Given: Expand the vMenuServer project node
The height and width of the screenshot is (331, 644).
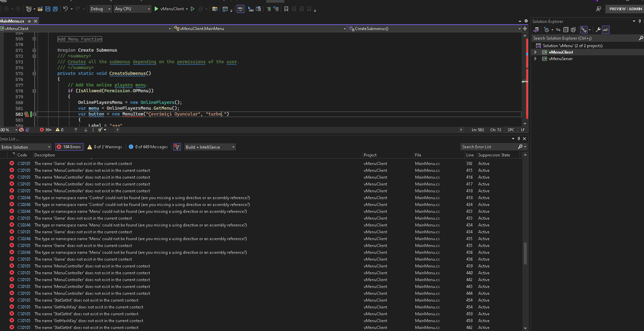Looking at the screenshot, I should point(535,59).
